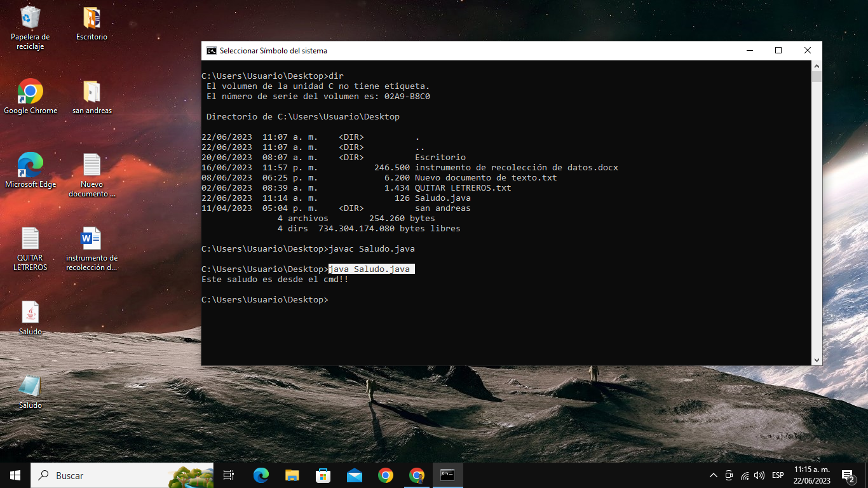The height and width of the screenshot is (488, 868).
Task: Click the Command Prompt scrollbar thumb
Action: pyautogui.click(x=817, y=76)
